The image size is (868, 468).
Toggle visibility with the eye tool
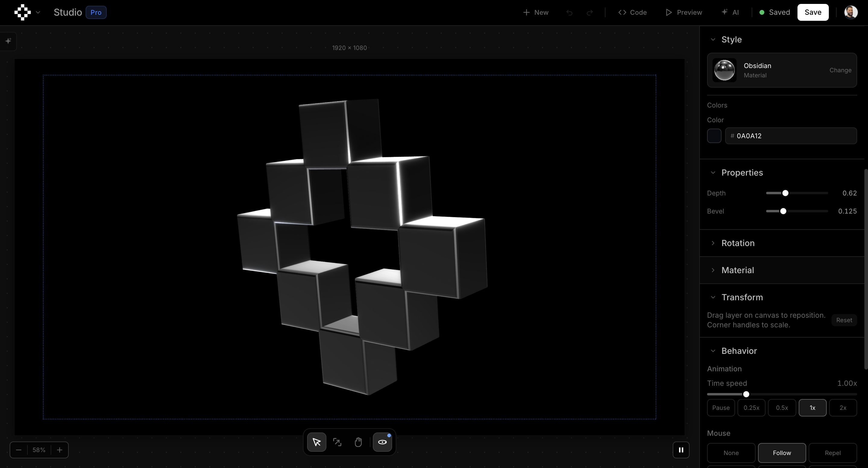(x=382, y=442)
